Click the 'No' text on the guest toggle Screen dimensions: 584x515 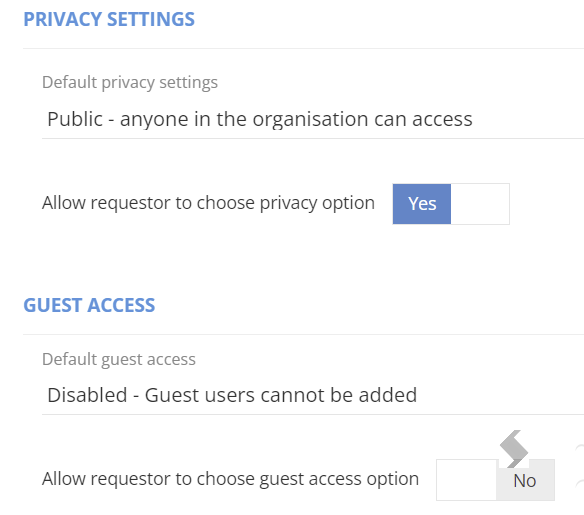[x=524, y=481]
